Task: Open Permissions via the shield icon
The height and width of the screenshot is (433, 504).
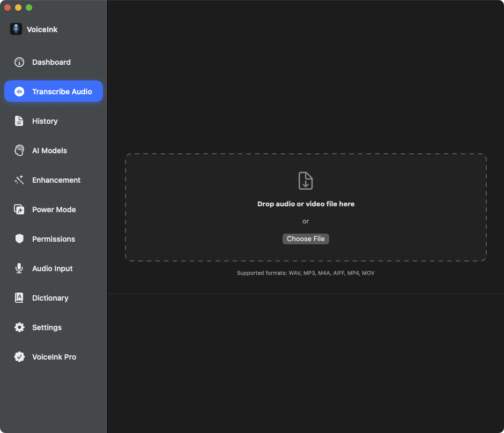Action: (x=19, y=239)
